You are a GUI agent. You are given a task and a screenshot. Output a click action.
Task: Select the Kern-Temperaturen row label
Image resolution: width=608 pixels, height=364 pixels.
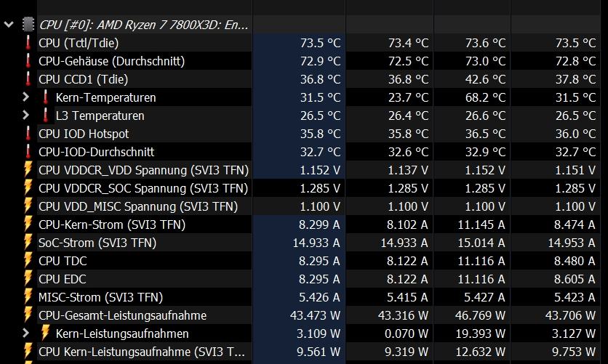106,97
